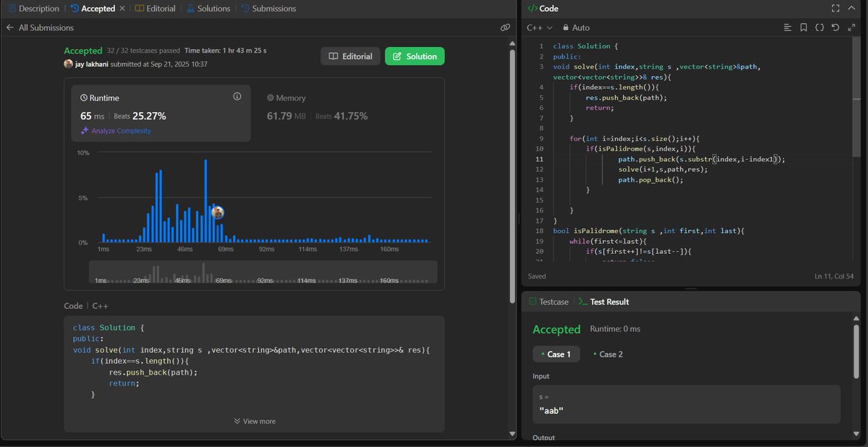Image resolution: width=868 pixels, height=447 pixels.
Task: Expand the code with View more
Action: pos(254,421)
